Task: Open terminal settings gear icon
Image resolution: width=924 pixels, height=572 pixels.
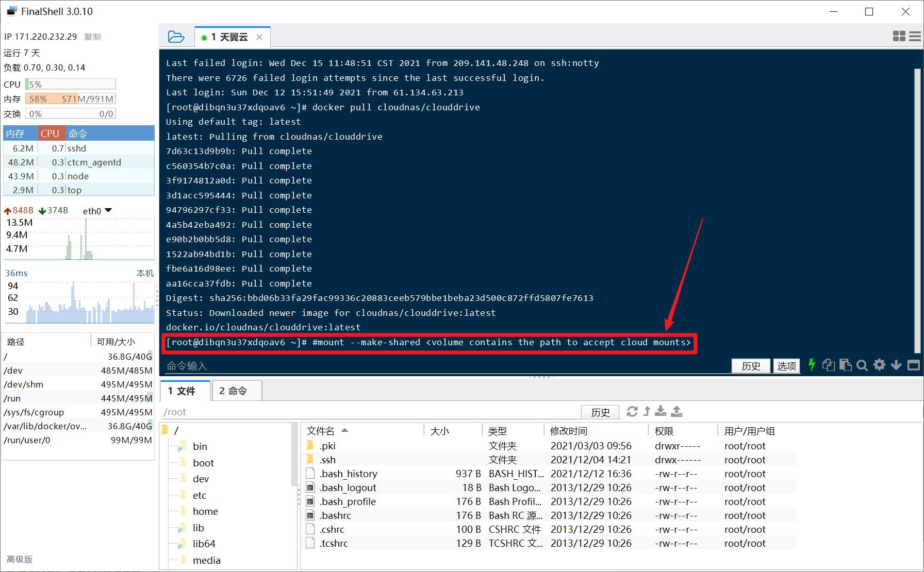Action: (880, 365)
